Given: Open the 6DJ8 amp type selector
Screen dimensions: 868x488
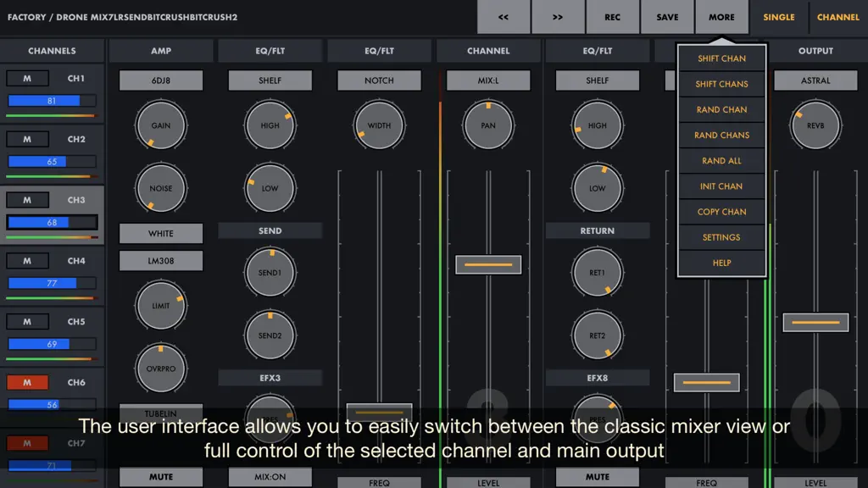Looking at the screenshot, I should 161,80.
